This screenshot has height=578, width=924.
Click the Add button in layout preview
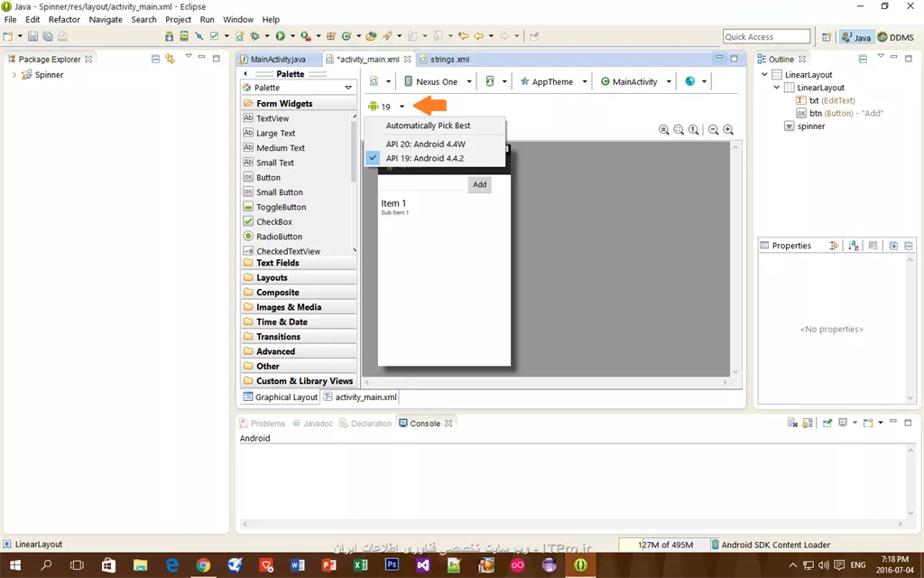[x=480, y=184]
